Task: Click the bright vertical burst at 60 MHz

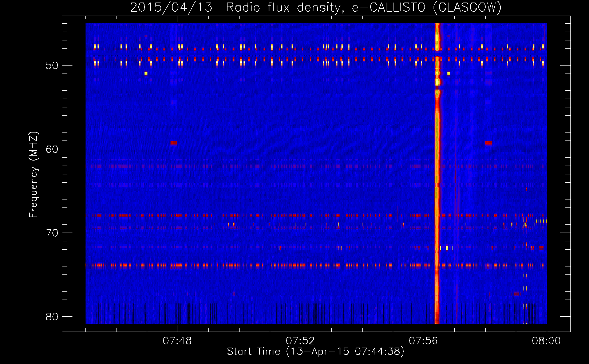Action: pos(437,149)
